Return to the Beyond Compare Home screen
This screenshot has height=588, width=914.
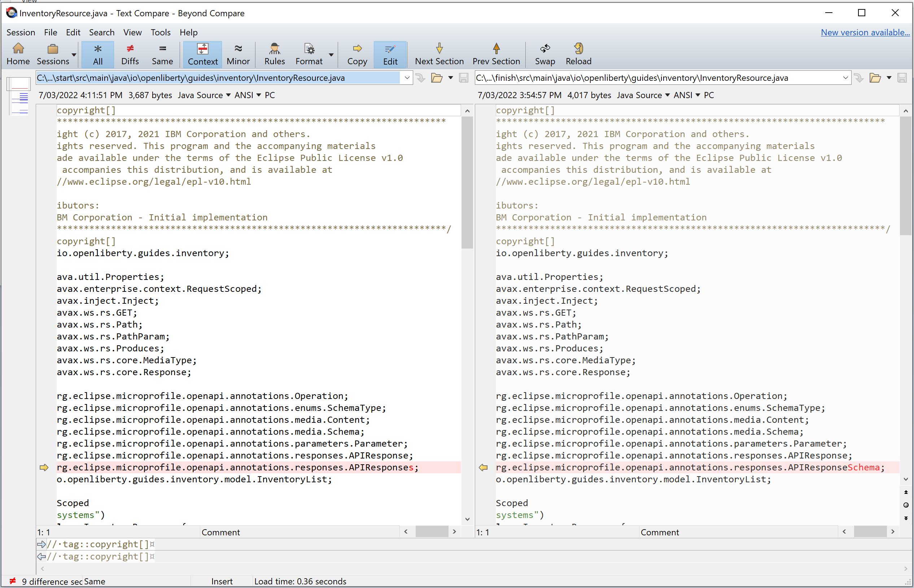[18, 53]
